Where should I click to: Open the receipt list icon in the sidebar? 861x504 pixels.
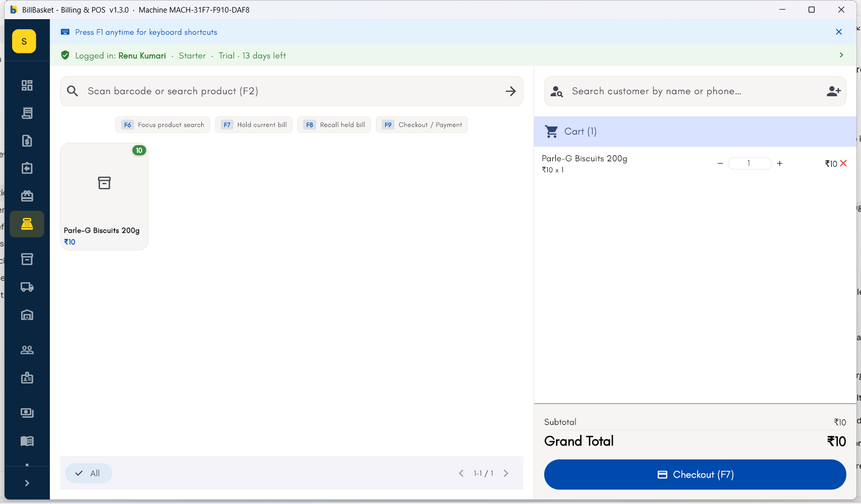point(27,113)
